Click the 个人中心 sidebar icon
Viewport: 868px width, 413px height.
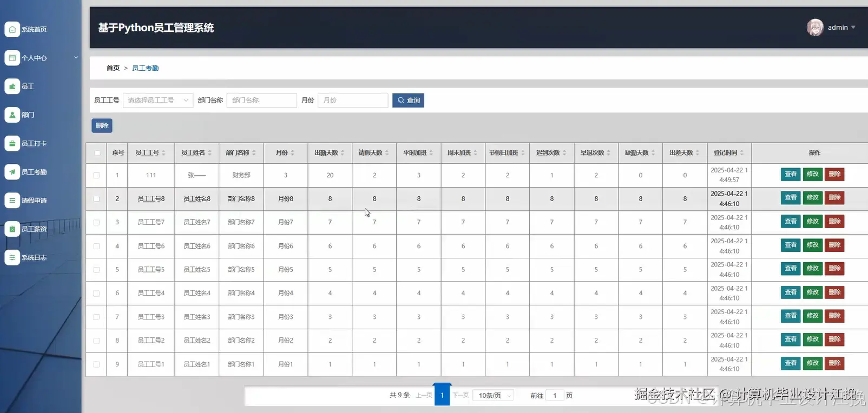pos(12,57)
